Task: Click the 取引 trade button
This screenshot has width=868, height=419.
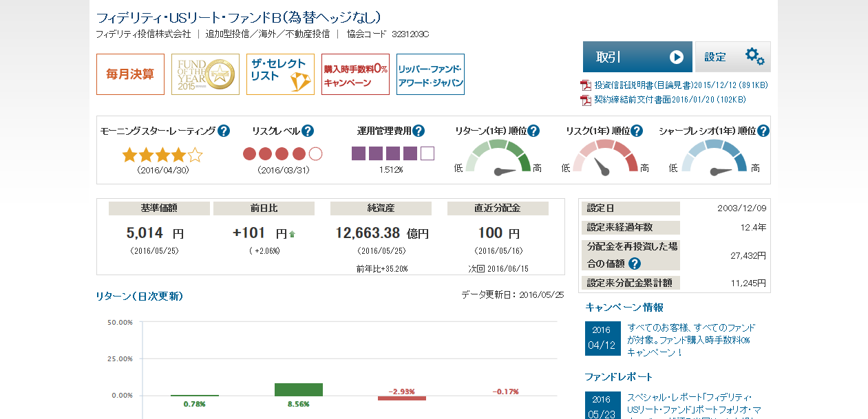Action: tap(637, 56)
